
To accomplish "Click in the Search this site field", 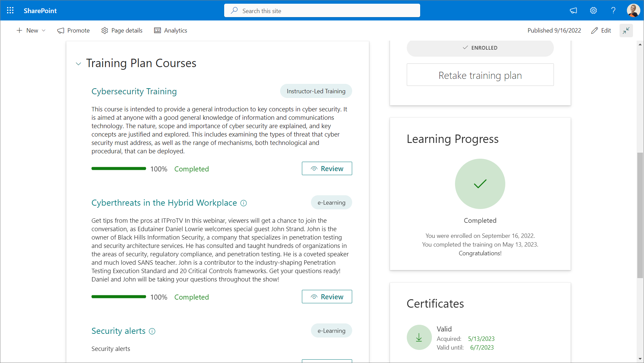I will 322,11.
